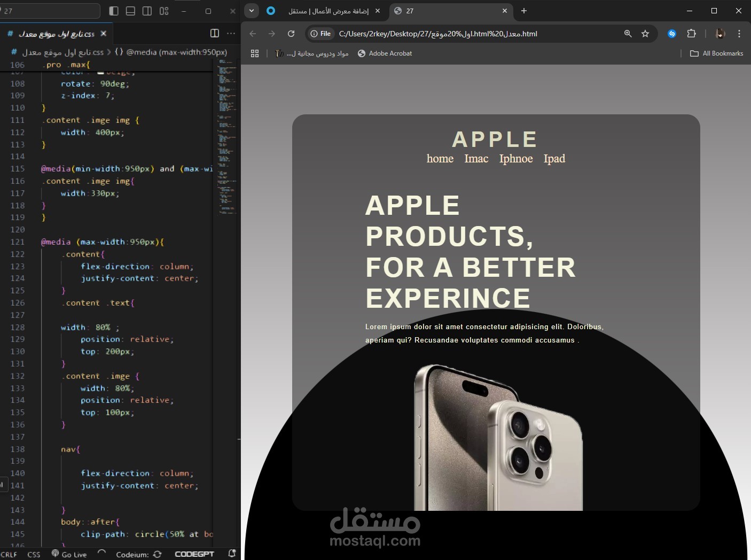This screenshot has width=751, height=560.
Task: Open Chrome profile avatar
Action: point(720,34)
